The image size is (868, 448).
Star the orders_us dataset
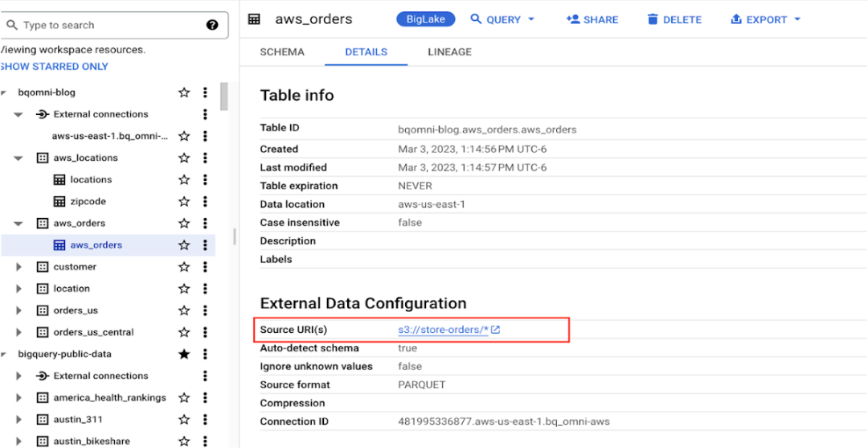(184, 310)
